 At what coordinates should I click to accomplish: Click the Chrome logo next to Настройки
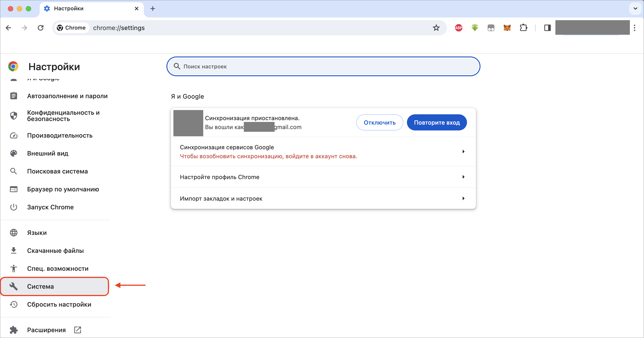(x=13, y=66)
